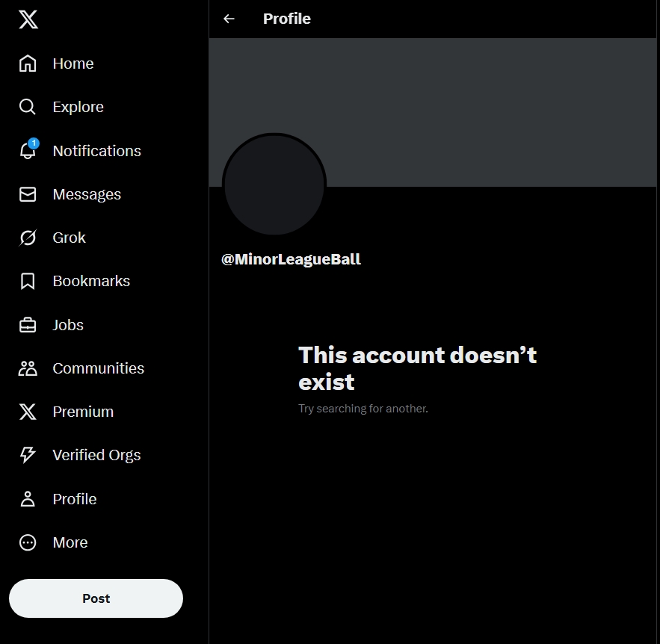Launch the Grok icon
660x644 pixels.
click(28, 238)
